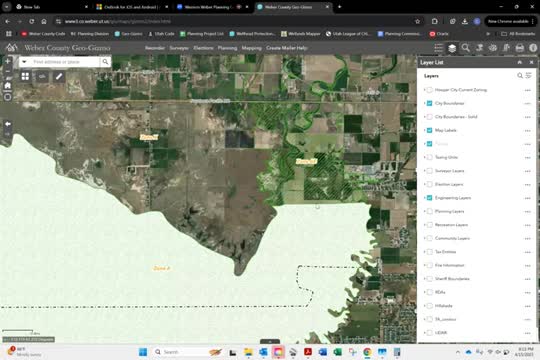This screenshot has height=360, width=540.
Task: Open the Surveyor menu
Action: pos(179,48)
